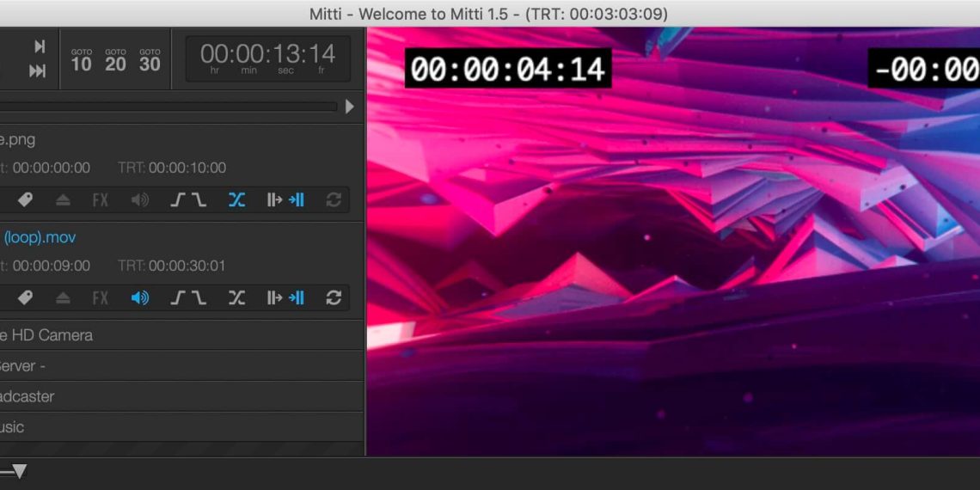Toggle audio on the .png cue
The height and width of the screenshot is (490, 980).
coord(139,200)
